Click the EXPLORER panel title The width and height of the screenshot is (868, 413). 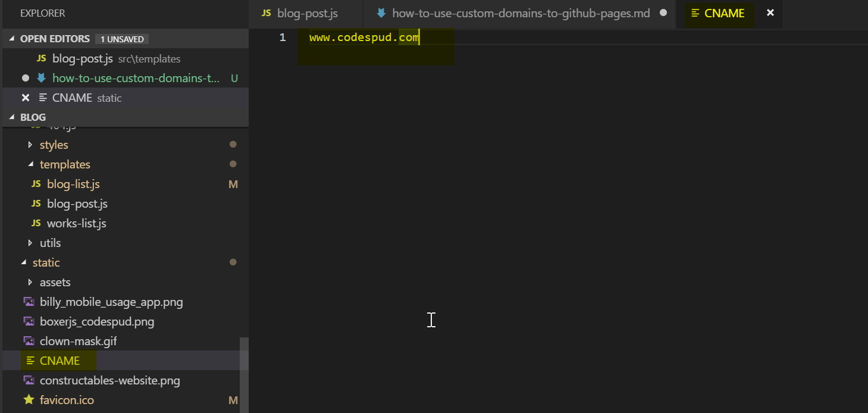point(43,13)
